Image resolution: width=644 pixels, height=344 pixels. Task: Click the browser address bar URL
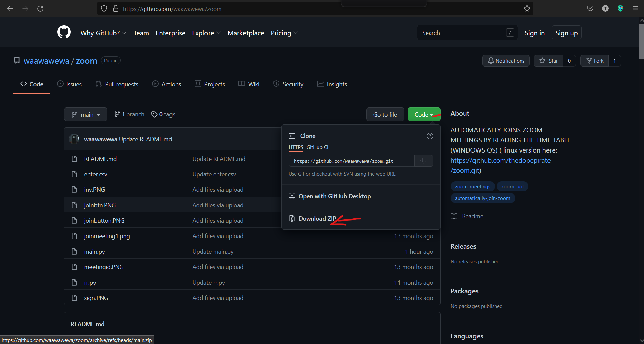172,9
